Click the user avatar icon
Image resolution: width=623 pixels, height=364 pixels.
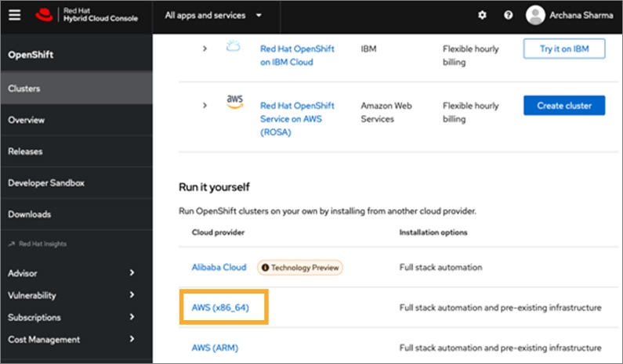[535, 15]
